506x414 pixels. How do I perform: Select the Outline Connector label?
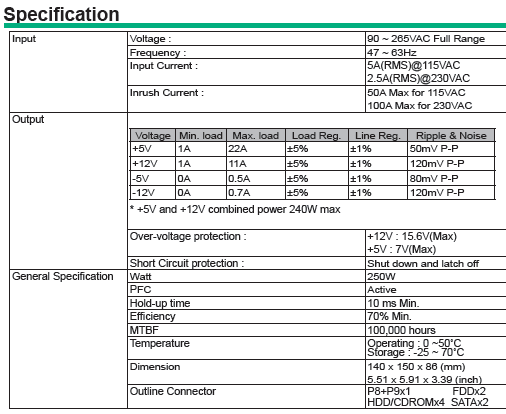tap(173, 391)
